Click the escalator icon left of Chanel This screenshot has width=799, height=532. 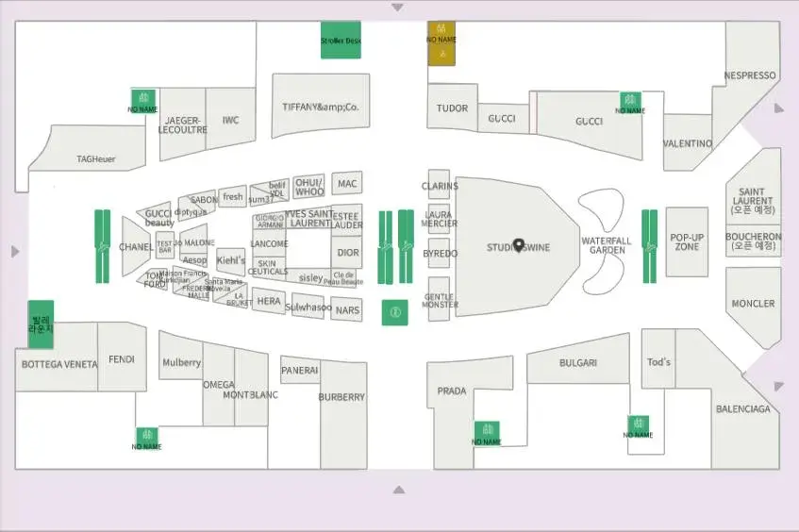click(102, 245)
